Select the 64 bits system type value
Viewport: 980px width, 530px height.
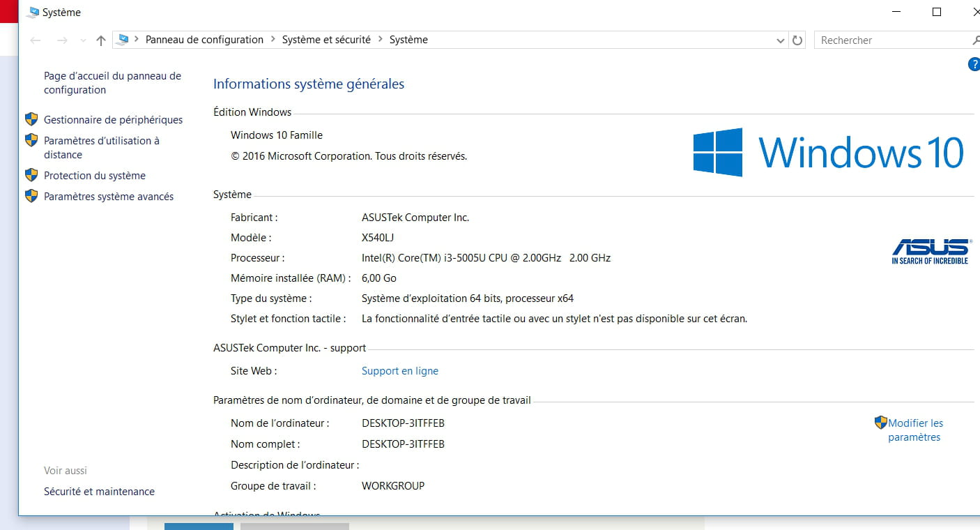click(x=468, y=298)
